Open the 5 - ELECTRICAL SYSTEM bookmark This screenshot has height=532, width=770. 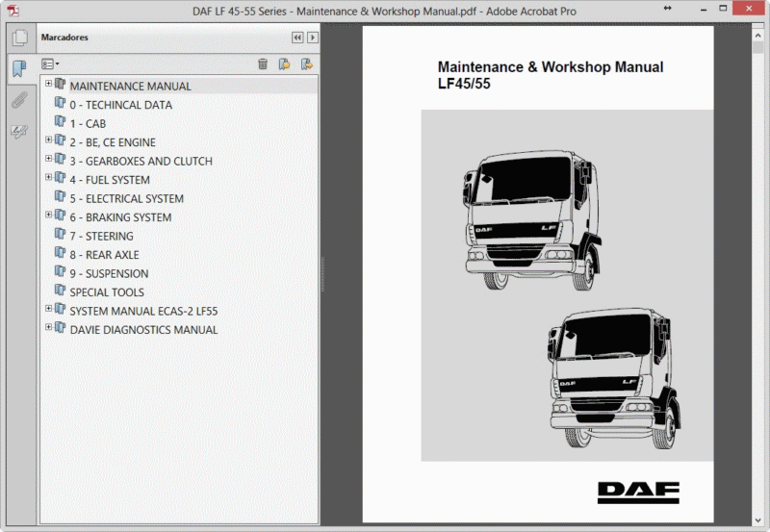click(x=127, y=199)
